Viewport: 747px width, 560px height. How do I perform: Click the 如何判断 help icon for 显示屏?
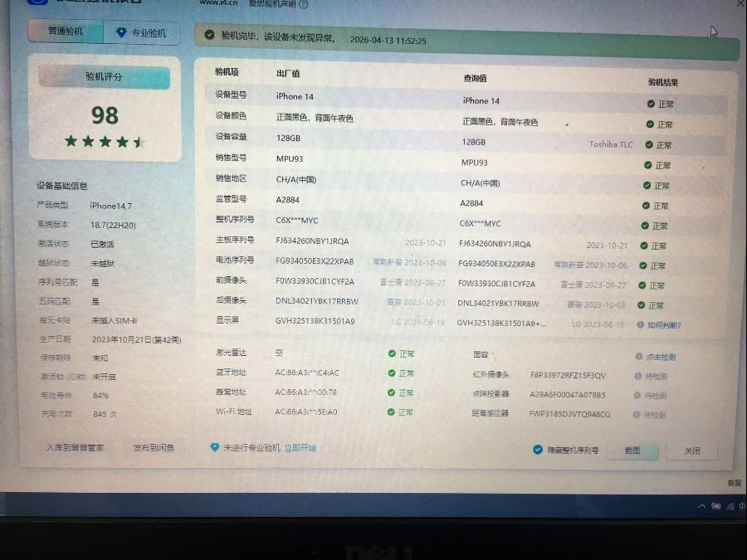[x=640, y=325]
